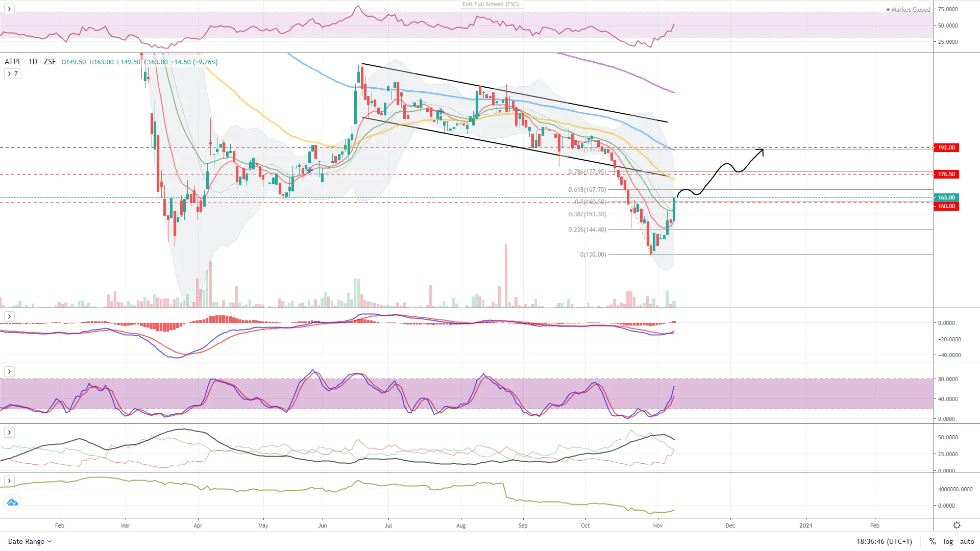The width and height of the screenshot is (980, 551).
Task: Expand the OBV pane legend chevron
Action: (x=9, y=481)
